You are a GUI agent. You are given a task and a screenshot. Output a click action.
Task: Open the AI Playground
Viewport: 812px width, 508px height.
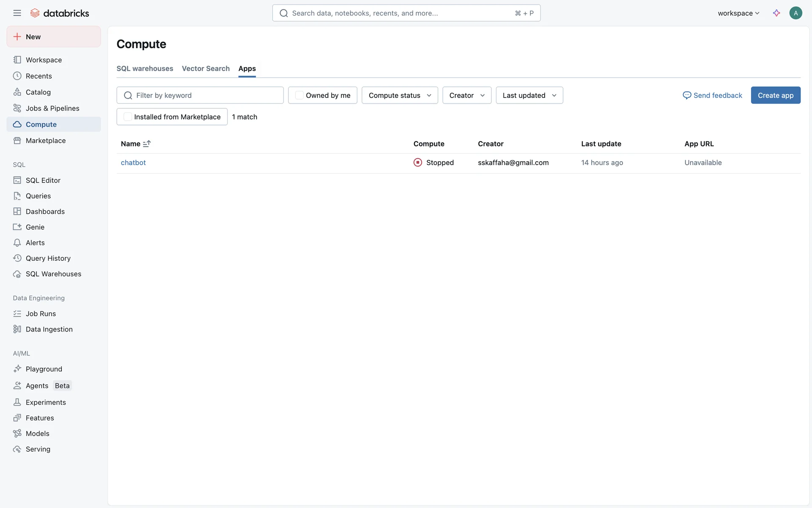(x=44, y=369)
